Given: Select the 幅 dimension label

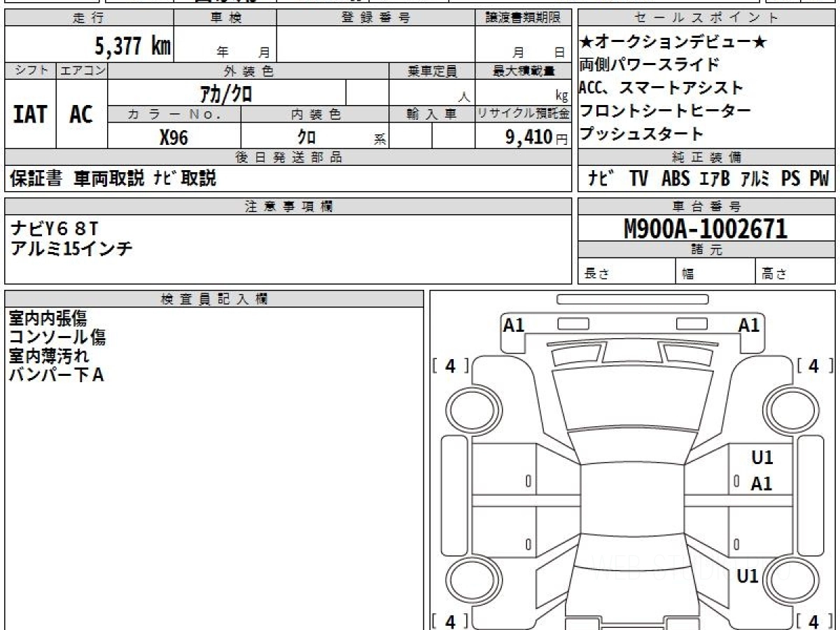Looking at the screenshot, I should 688,275.
